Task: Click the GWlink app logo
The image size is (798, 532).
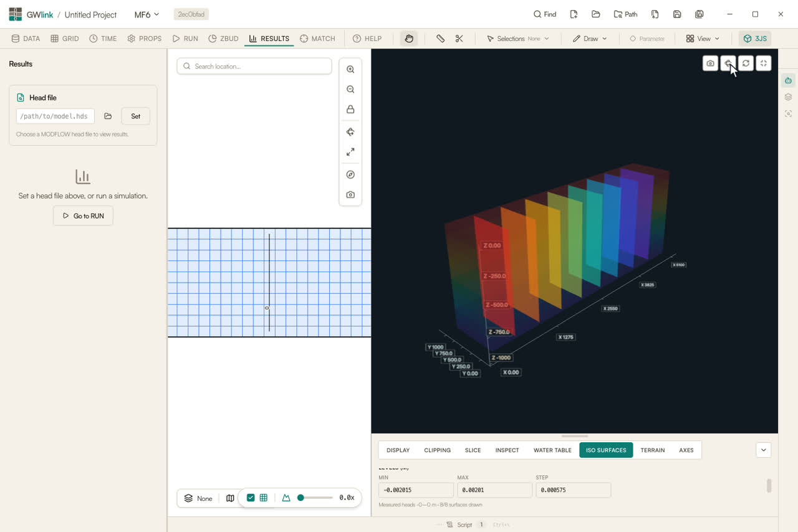Action: point(16,14)
